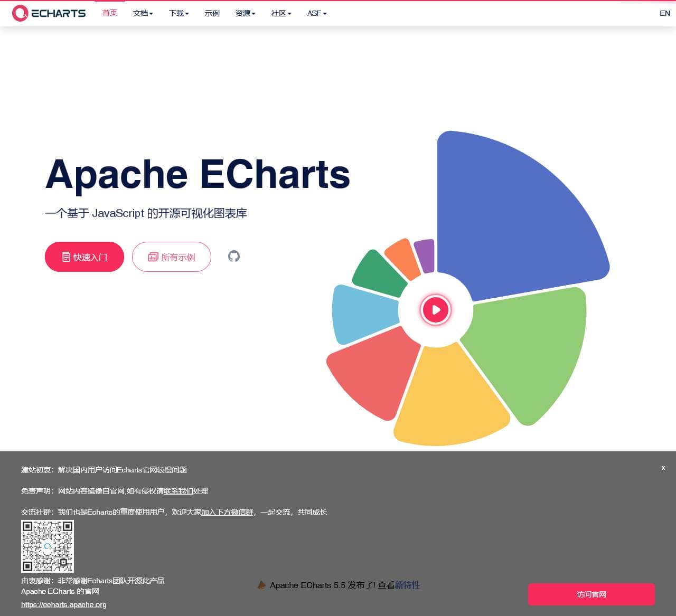The image size is (676, 616).
Task: Expand the 文档 dropdown menu
Action: (x=142, y=13)
